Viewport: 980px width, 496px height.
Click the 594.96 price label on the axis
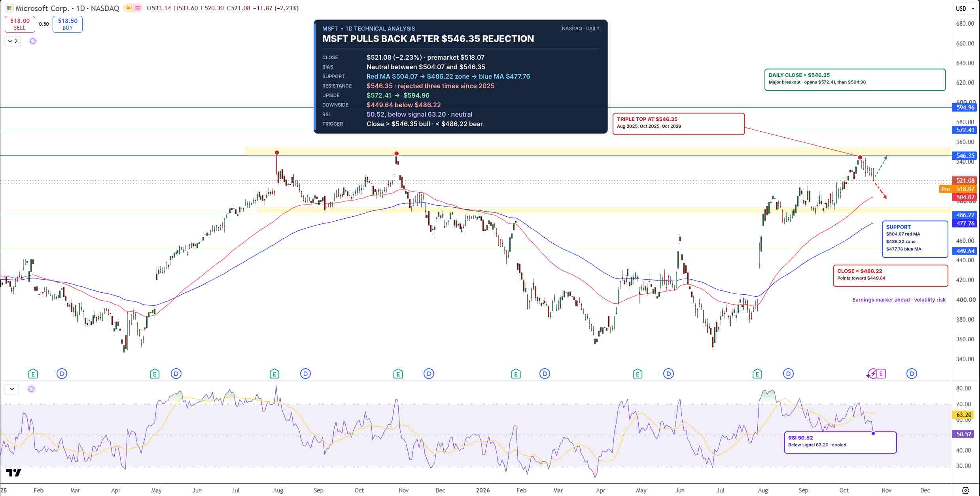point(965,108)
